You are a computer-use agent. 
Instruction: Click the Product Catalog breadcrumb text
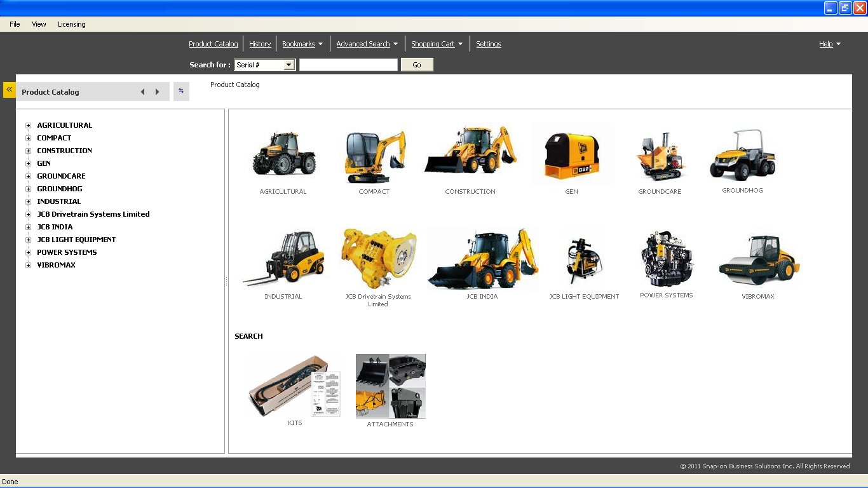click(x=235, y=85)
